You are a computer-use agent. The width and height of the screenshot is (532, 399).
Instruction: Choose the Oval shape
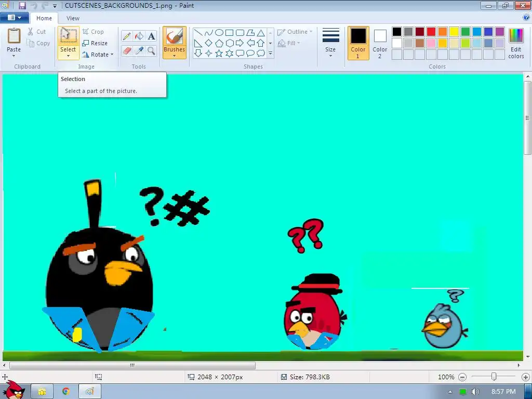click(219, 33)
